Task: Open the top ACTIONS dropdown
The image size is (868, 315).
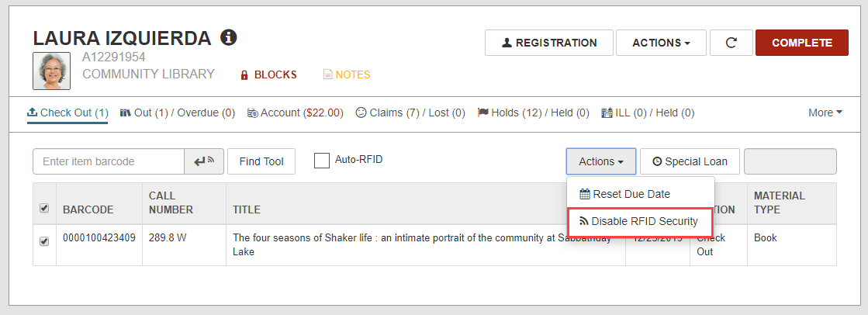Action: pos(661,43)
